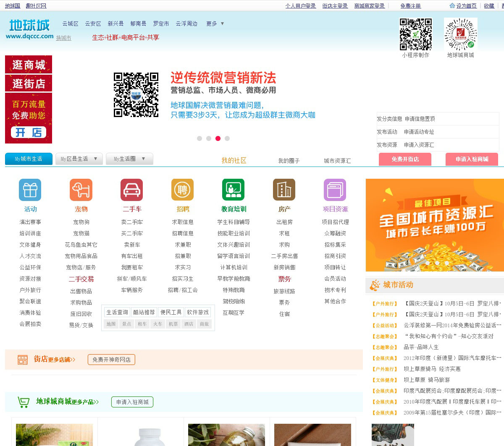Viewport: 504px width, 446px height.
Task: Select the 二手车 car icon
Action: (x=131, y=190)
